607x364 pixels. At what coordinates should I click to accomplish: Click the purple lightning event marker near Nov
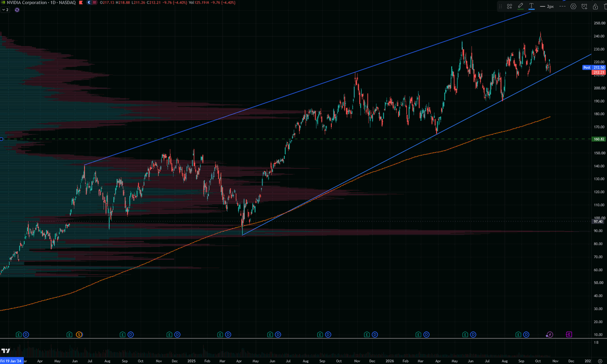(550, 335)
